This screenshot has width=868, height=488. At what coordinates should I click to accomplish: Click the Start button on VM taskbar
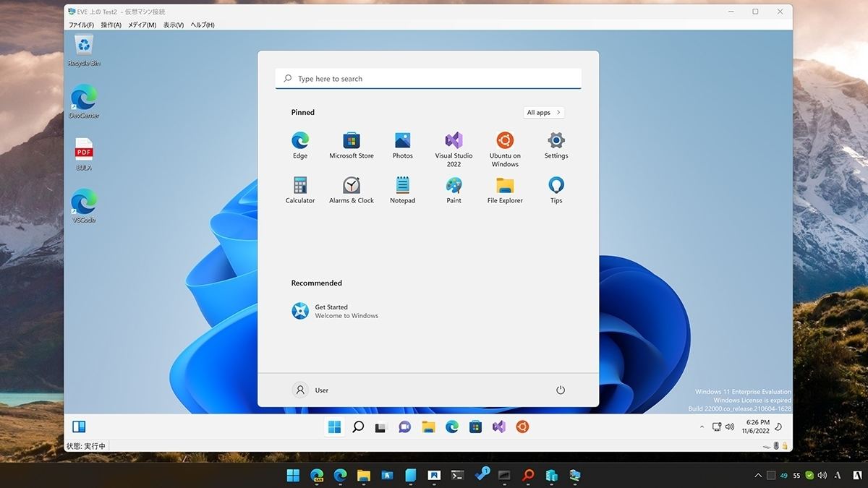coord(335,427)
